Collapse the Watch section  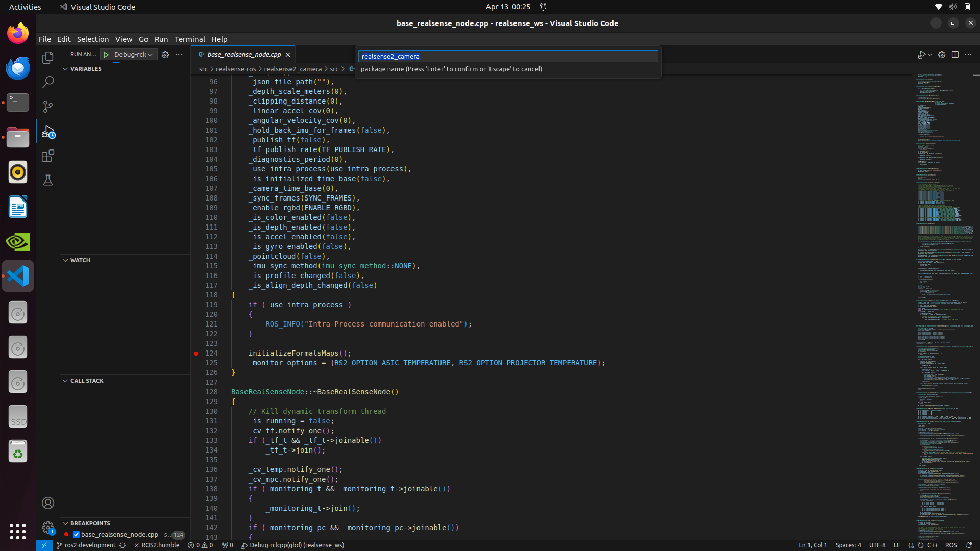pos(65,260)
